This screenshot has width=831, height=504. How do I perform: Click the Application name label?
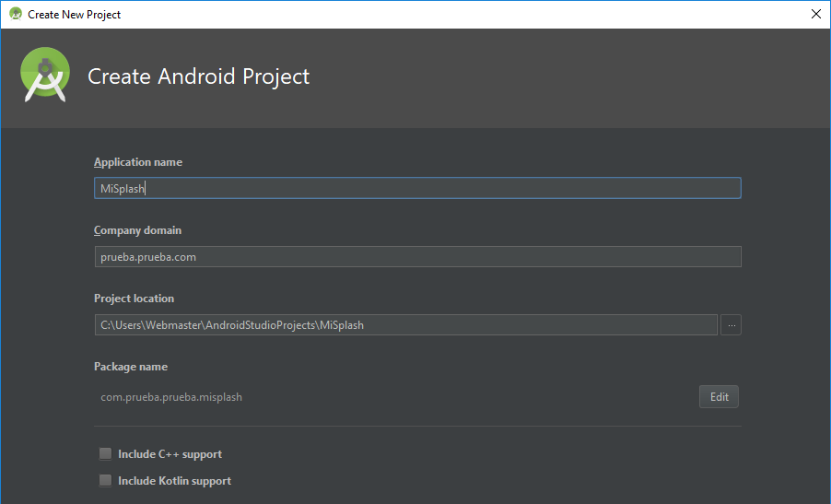click(138, 162)
